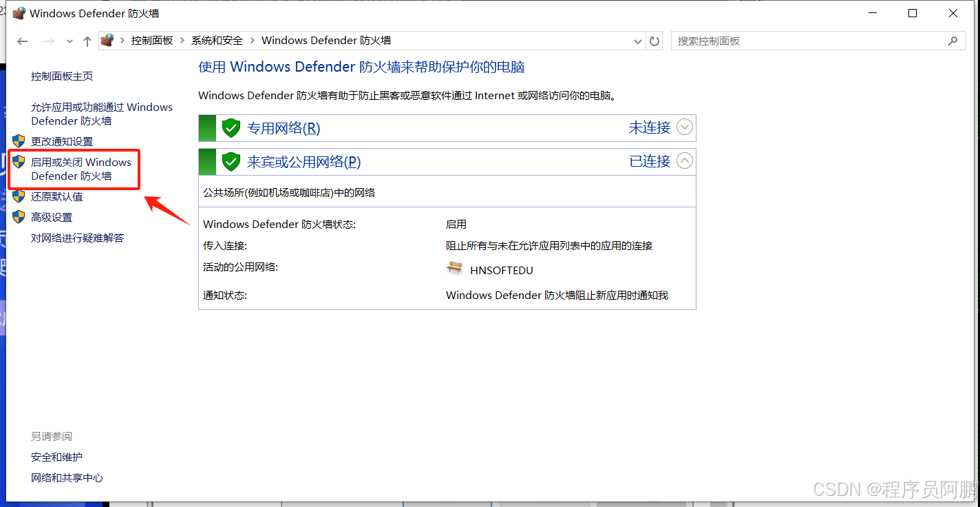Open 更改通知设置 link
980x507 pixels.
click(62, 142)
